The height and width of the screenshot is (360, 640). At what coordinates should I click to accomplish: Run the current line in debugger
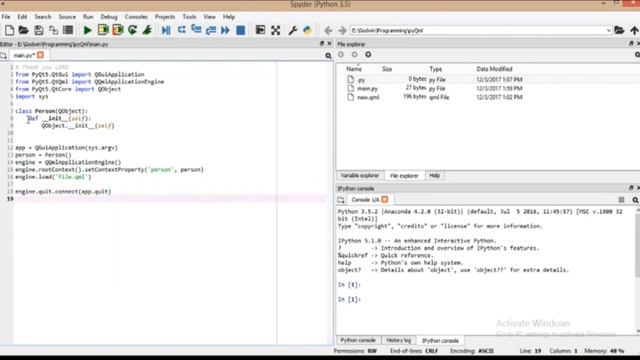181,30
